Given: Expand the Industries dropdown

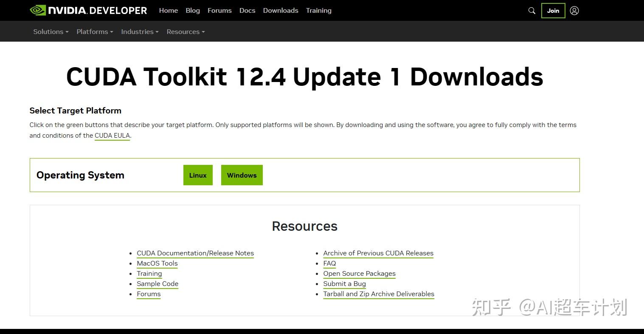Looking at the screenshot, I should (x=139, y=31).
